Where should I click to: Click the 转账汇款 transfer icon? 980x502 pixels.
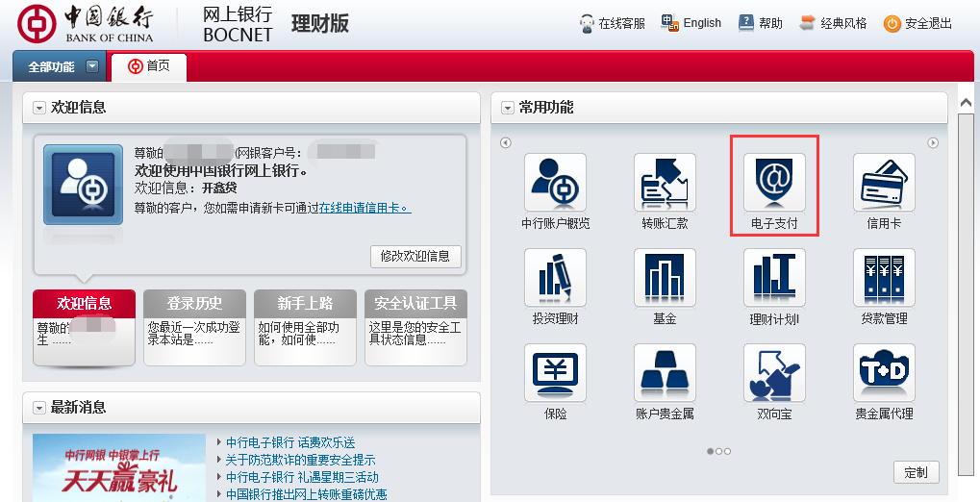[665, 183]
